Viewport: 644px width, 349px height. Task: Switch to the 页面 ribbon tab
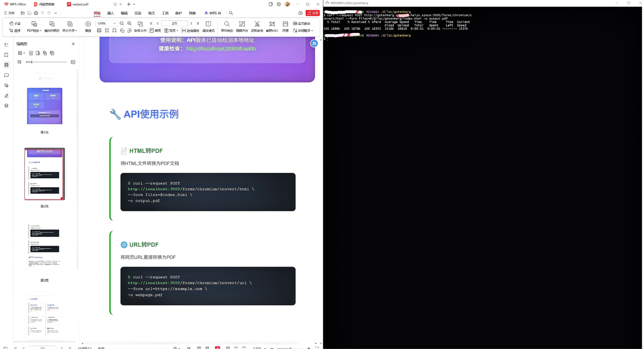pos(138,13)
